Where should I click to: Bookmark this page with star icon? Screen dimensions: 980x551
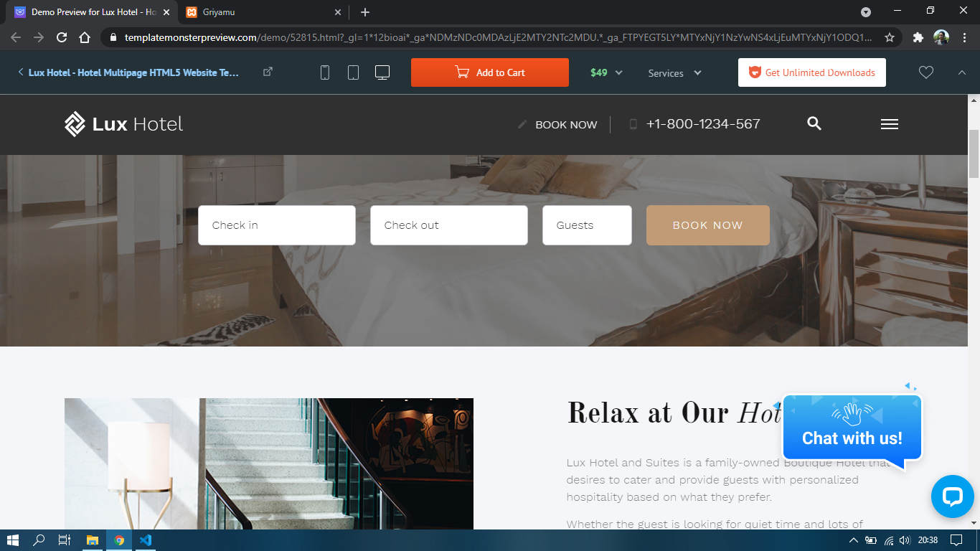[x=890, y=37]
